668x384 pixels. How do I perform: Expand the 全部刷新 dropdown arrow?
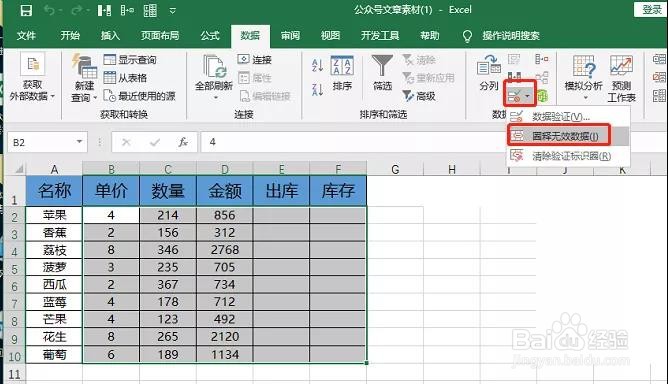click(215, 98)
